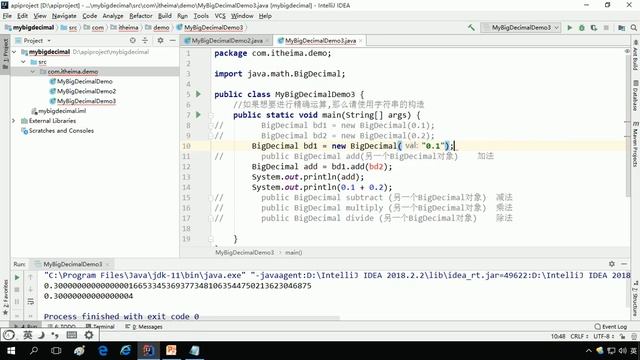
Task: Click run gutter arrow beside class declaration
Action: [198, 94]
